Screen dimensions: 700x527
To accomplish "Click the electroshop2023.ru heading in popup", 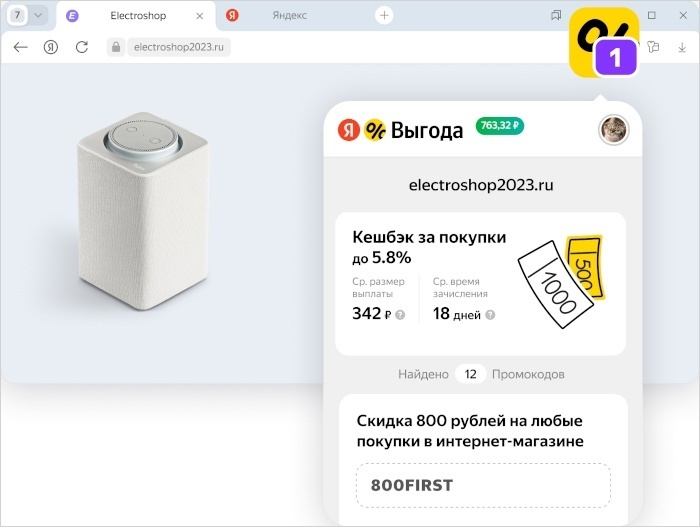I will (481, 185).
